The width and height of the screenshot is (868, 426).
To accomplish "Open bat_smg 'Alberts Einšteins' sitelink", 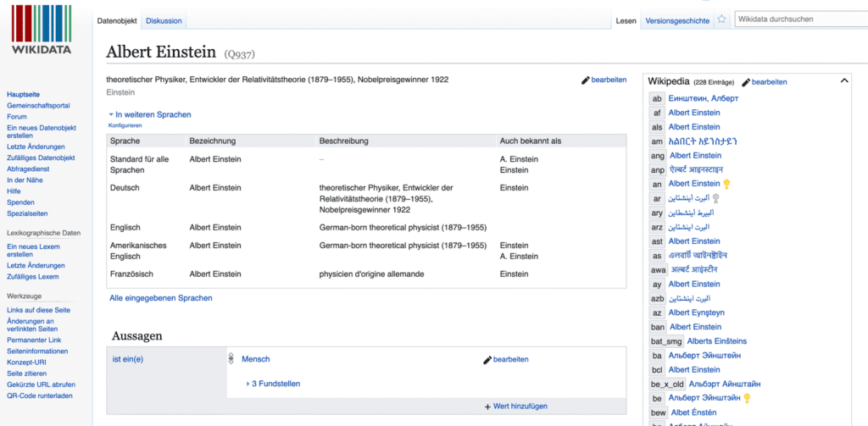I will [x=717, y=340].
